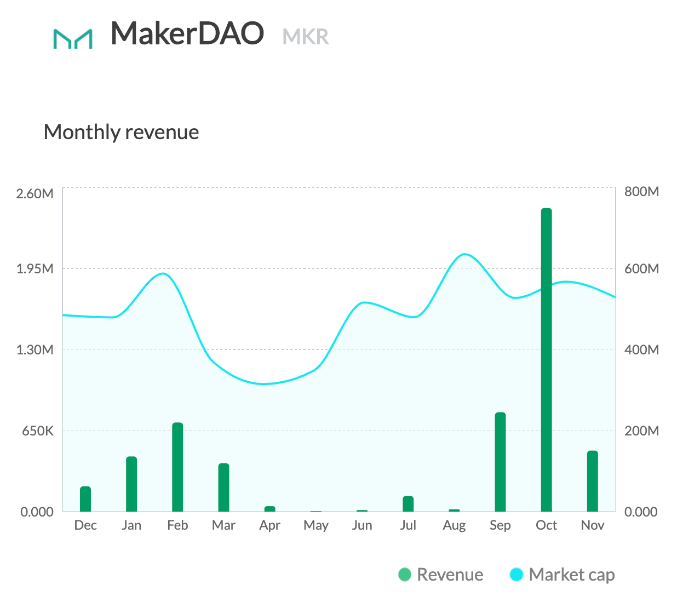
Task: Click the 1.95M left axis value
Action: pyautogui.click(x=35, y=269)
